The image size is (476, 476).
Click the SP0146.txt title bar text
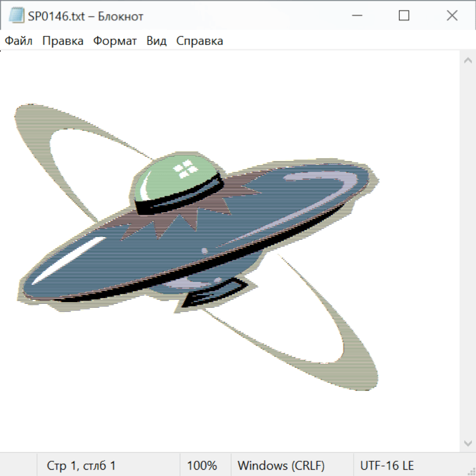pyautogui.click(x=86, y=16)
